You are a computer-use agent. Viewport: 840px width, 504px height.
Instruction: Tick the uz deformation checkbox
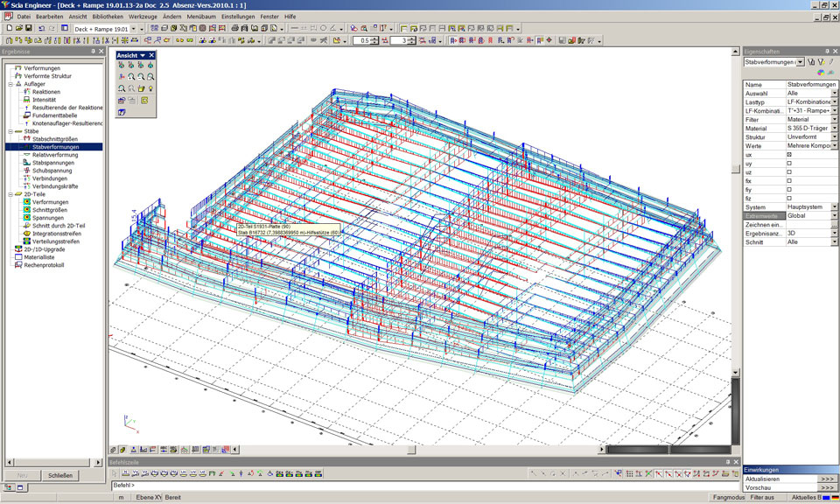[789, 172]
